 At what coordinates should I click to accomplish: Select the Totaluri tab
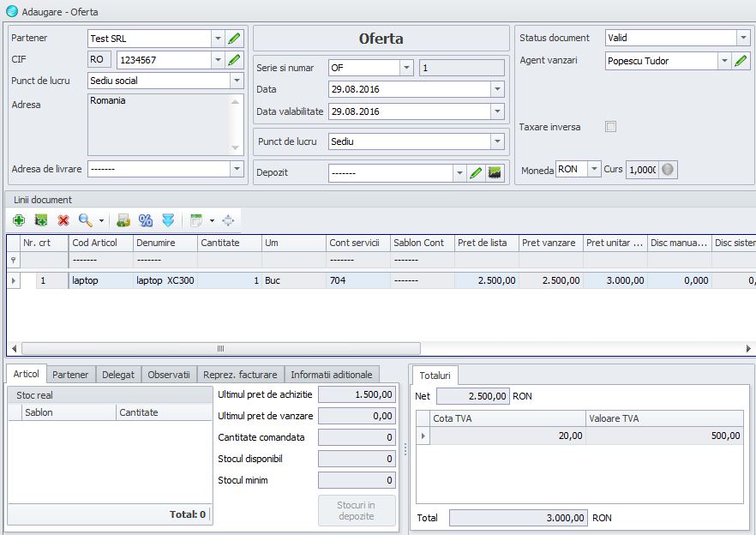[x=435, y=376]
